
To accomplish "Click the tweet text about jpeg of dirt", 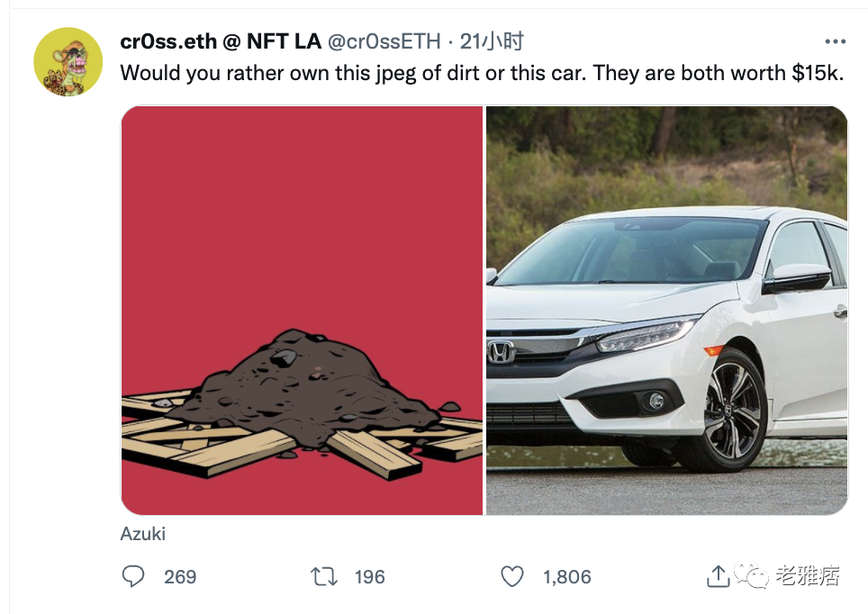I will [482, 73].
